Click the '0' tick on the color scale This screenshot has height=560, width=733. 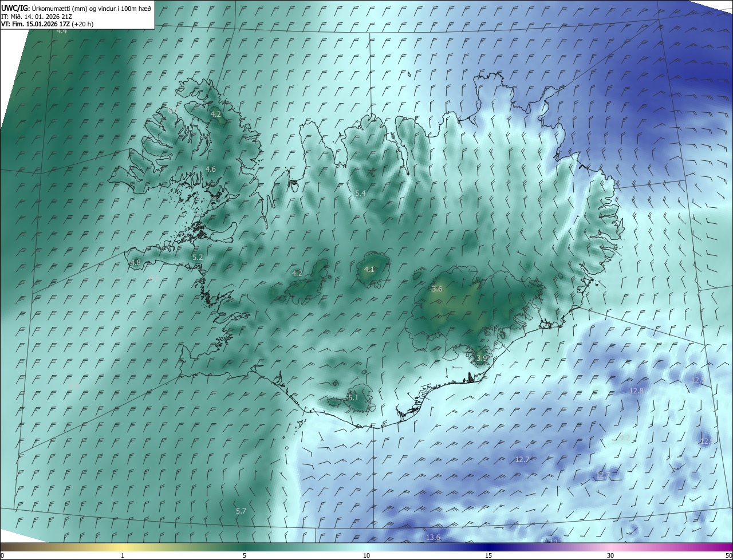click(x=2, y=555)
